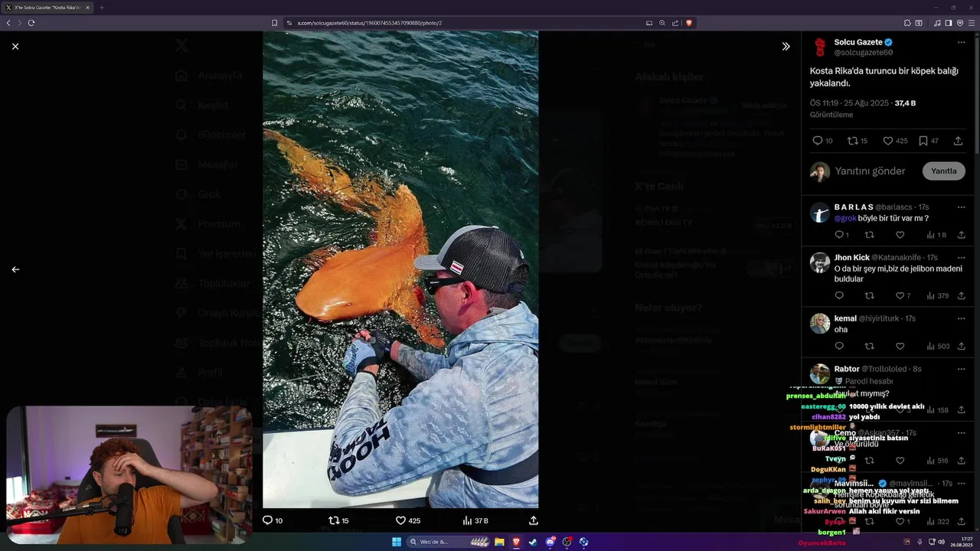Viewport: 980px width, 551px height.
Task: Click the reply icon on main tweet
Action: 817,141
